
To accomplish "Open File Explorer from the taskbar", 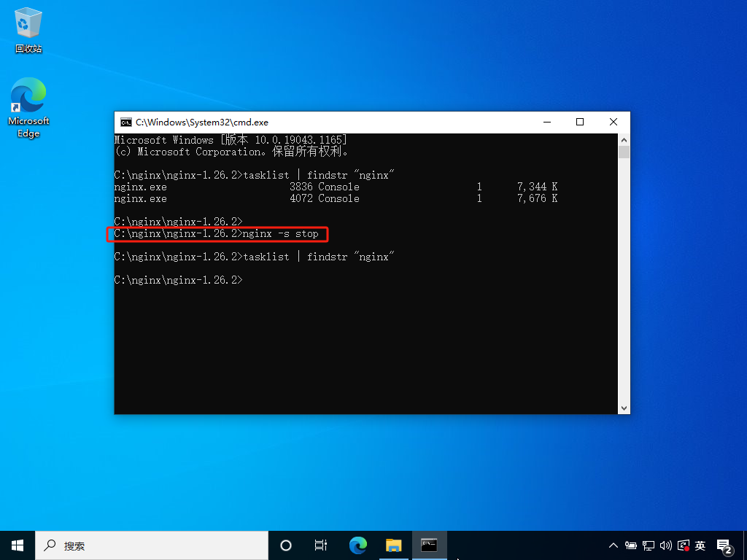I will coord(393,545).
